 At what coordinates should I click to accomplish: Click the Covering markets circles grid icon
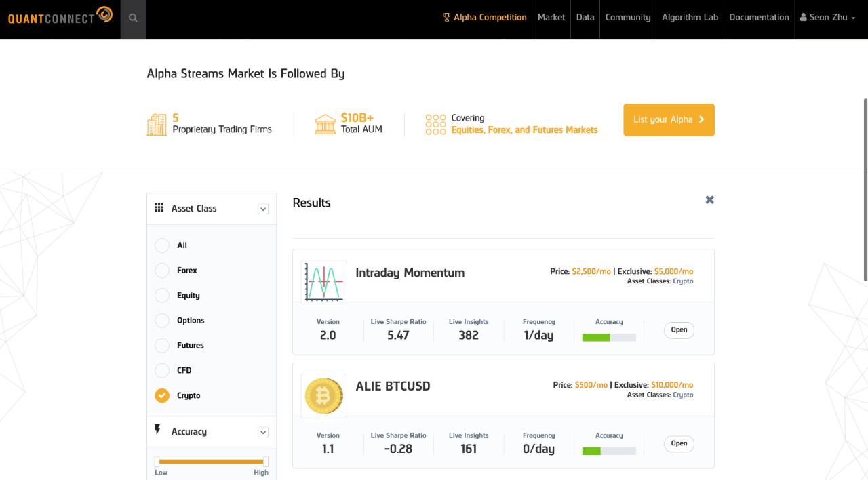[x=435, y=124]
